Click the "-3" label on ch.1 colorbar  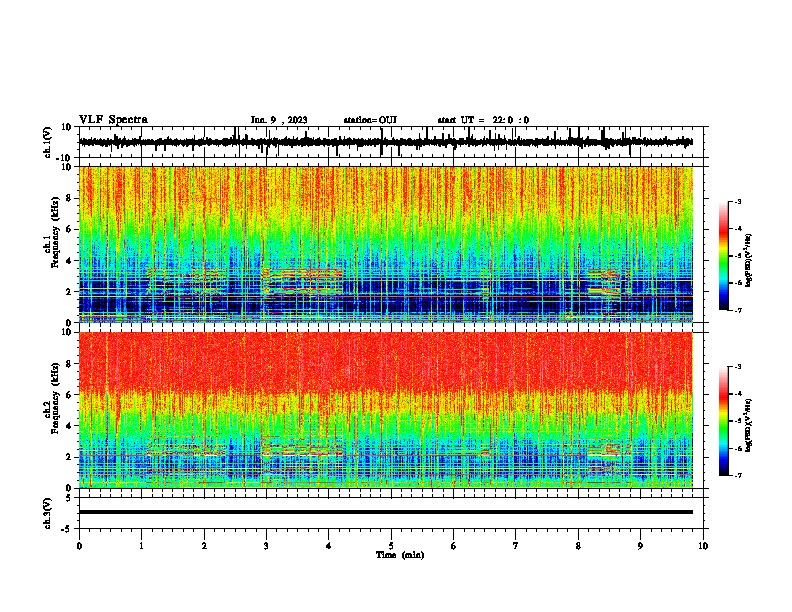click(738, 201)
